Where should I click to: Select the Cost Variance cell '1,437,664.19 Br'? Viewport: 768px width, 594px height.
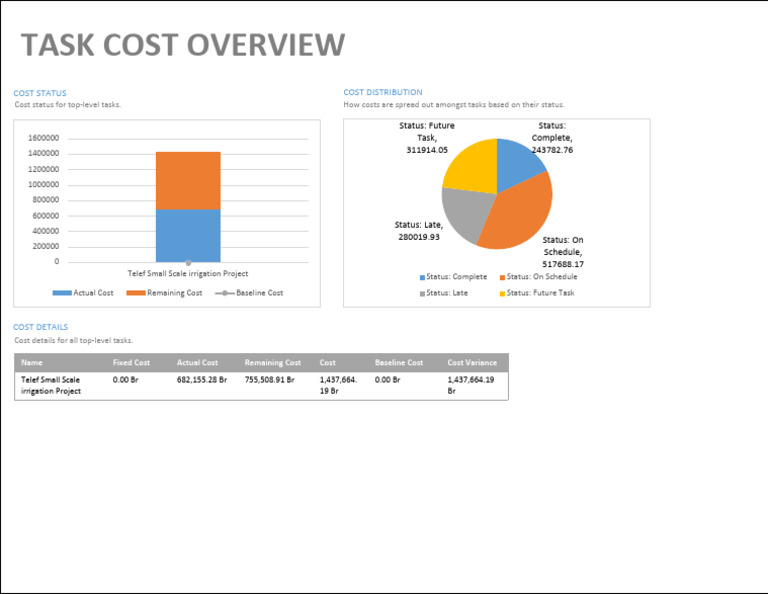(x=471, y=385)
